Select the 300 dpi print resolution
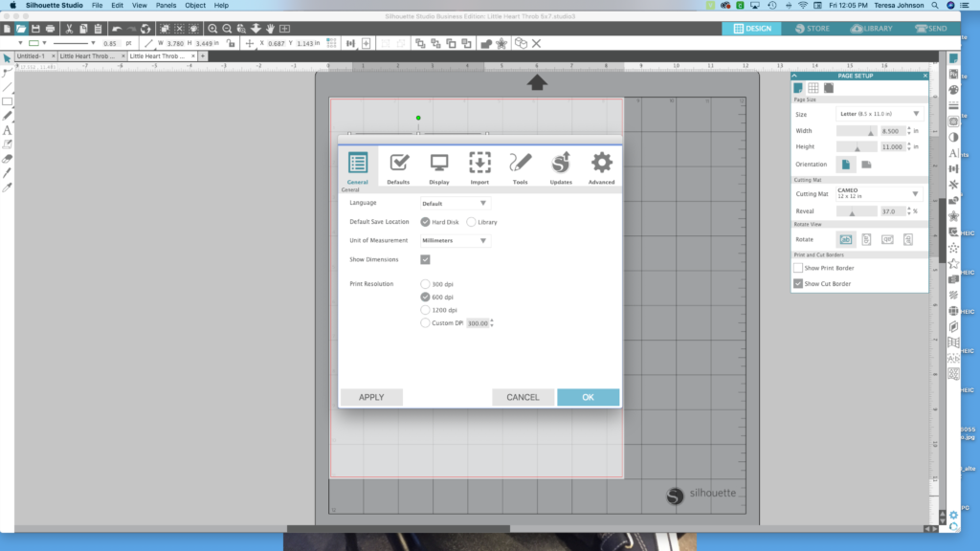The width and height of the screenshot is (980, 551). pyautogui.click(x=426, y=284)
